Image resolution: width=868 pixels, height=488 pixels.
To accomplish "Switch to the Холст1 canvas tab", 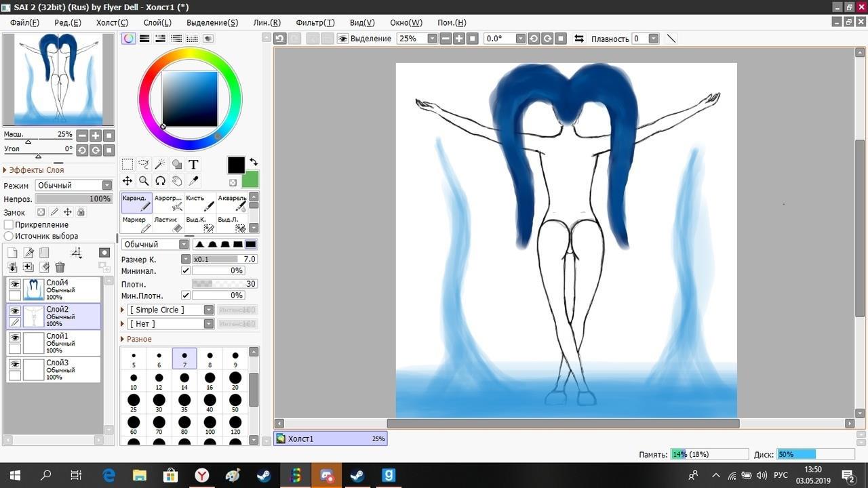I will pyautogui.click(x=330, y=439).
